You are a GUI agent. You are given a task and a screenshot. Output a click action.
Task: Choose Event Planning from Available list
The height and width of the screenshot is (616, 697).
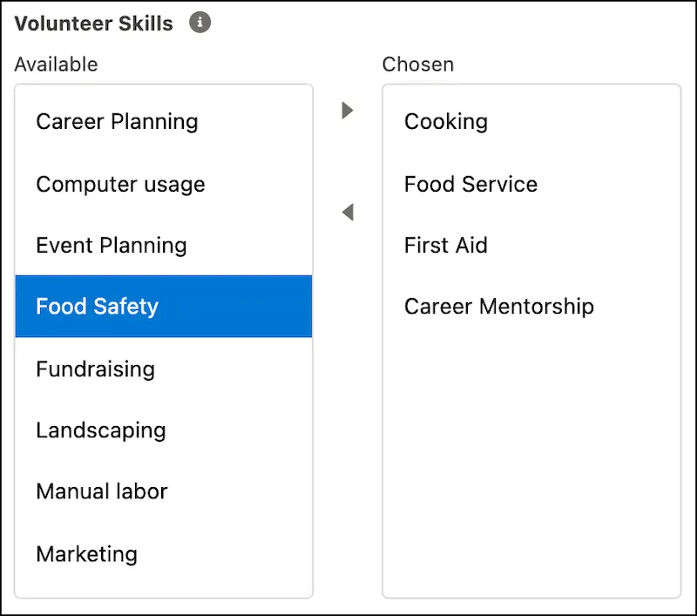point(164,245)
